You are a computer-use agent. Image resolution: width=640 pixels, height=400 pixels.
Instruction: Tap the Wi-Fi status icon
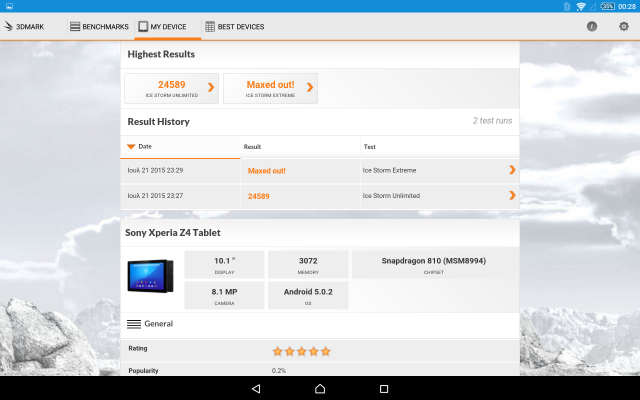pyautogui.click(x=581, y=6)
